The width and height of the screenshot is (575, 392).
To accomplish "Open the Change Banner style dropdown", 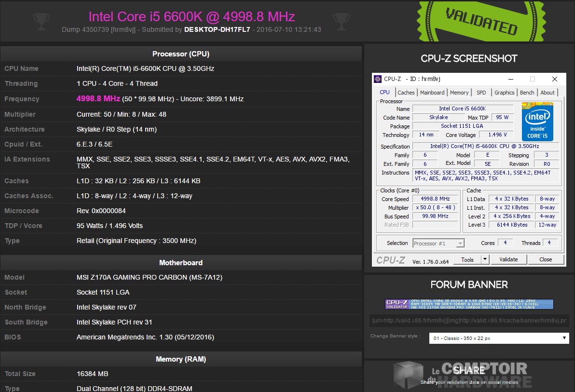I will point(499,338).
